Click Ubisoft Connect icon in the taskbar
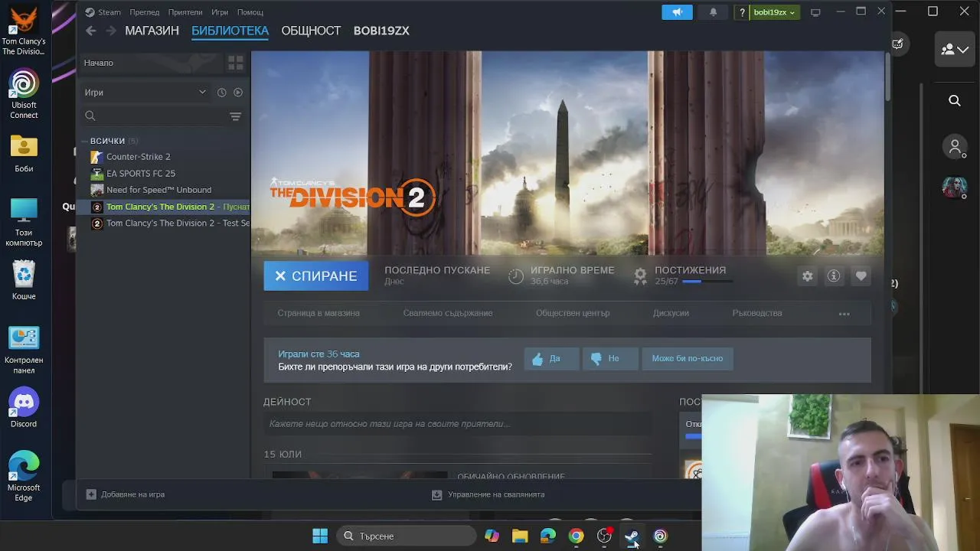The width and height of the screenshot is (980, 551). pos(660,536)
